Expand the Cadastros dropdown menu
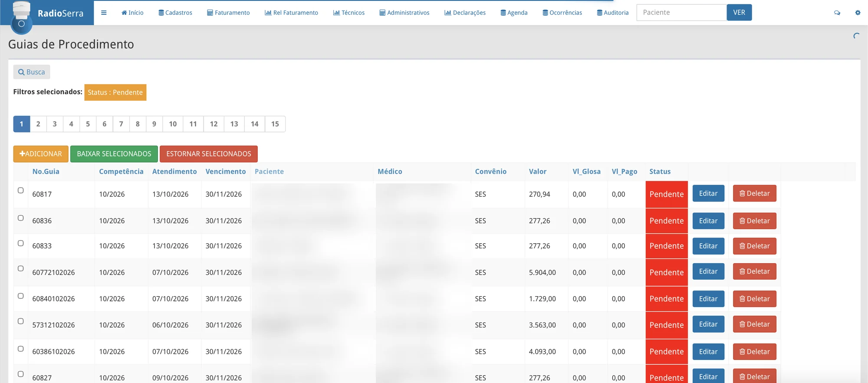The image size is (868, 383). tap(175, 13)
